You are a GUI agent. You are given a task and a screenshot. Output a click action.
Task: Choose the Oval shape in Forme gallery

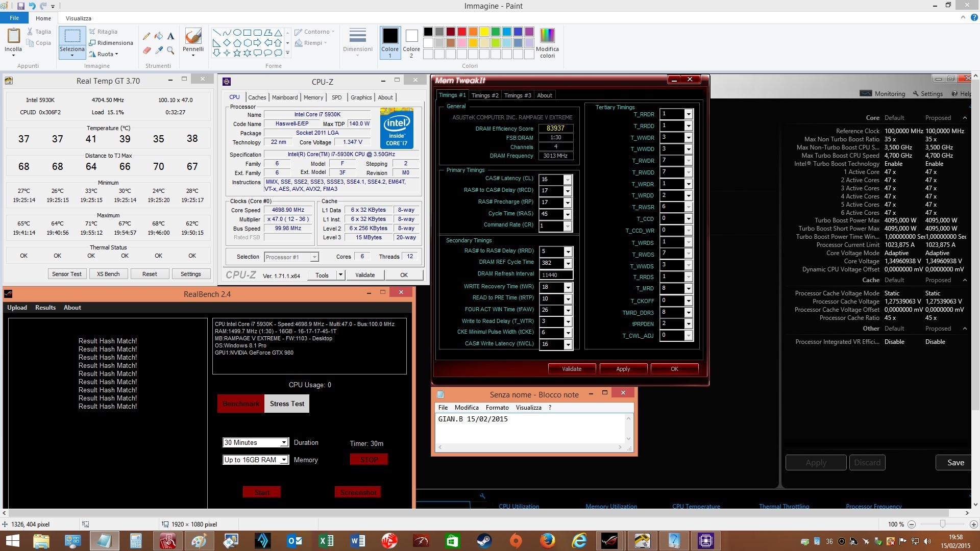tap(237, 32)
